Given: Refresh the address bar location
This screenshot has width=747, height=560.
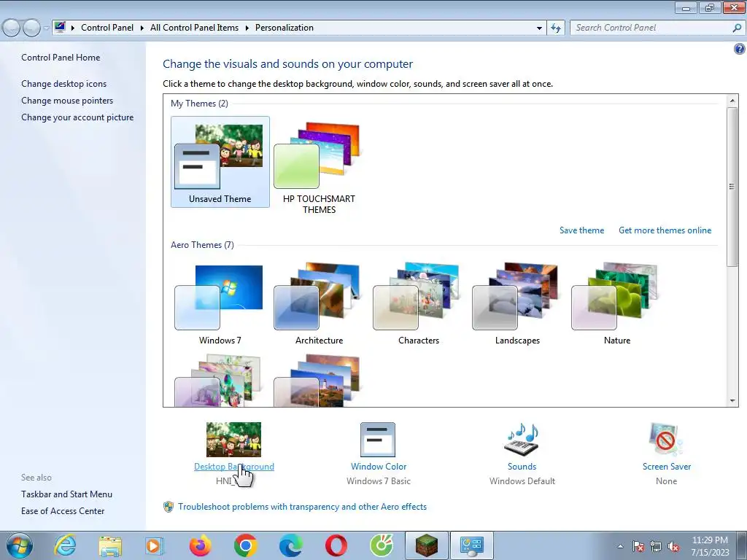Looking at the screenshot, I should click(x=555, y=28).
